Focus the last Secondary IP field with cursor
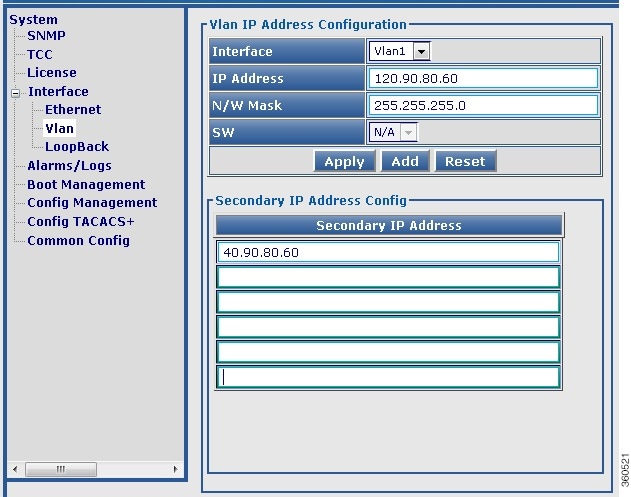 (388, 377)
